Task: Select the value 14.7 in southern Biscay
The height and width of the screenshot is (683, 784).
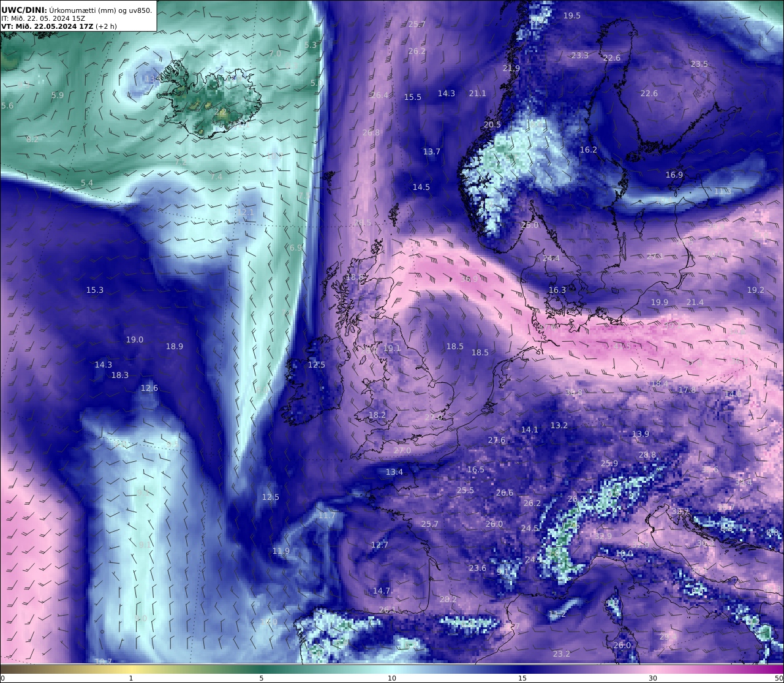Action: [x=382, y=591]
